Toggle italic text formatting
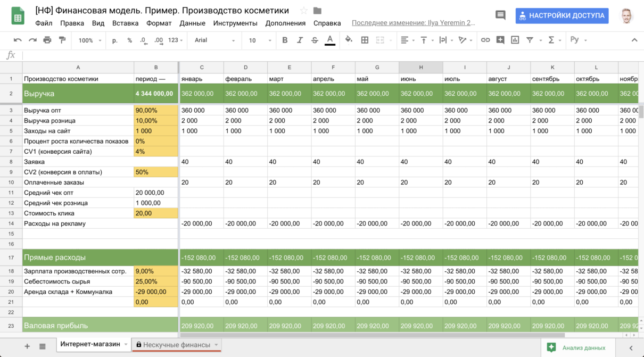The image size is (644, 357). 300,40
